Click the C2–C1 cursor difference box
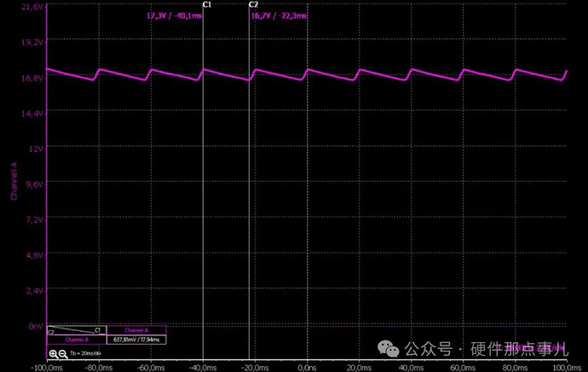This screenshot has height=372, width=588. (x=76, y=330)
